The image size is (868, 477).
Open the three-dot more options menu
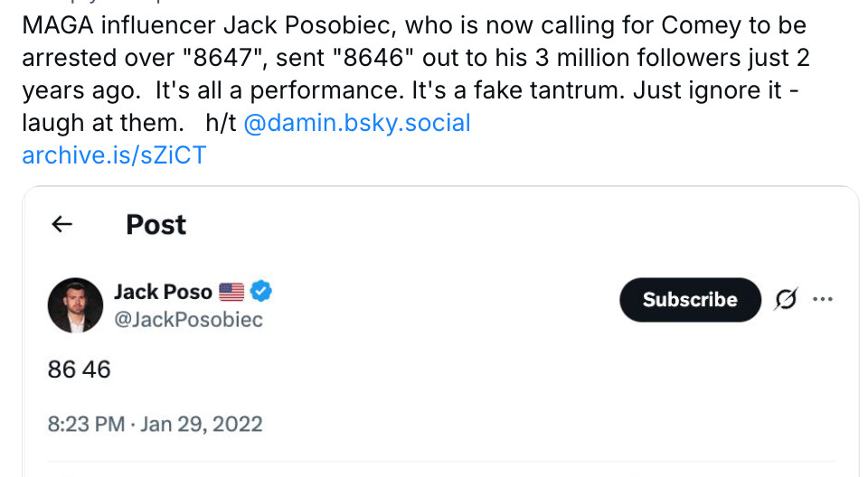[x=823, y=299]
